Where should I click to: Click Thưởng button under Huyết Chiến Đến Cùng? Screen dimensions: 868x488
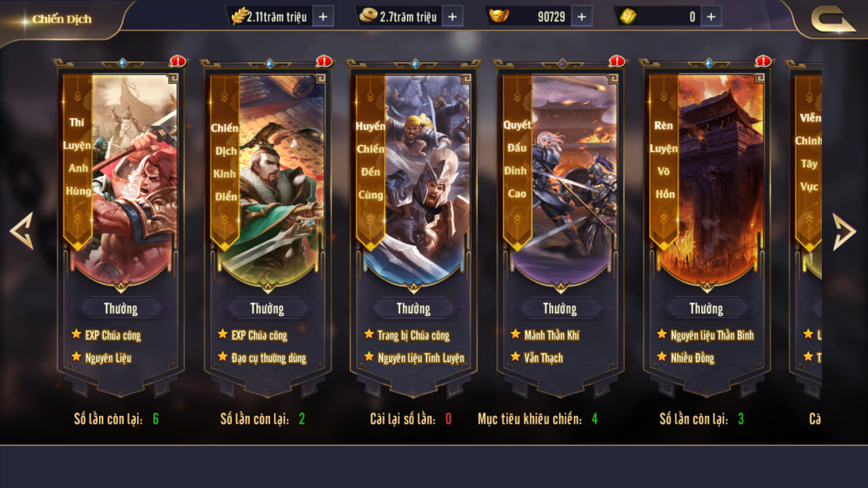pos(413,308)
